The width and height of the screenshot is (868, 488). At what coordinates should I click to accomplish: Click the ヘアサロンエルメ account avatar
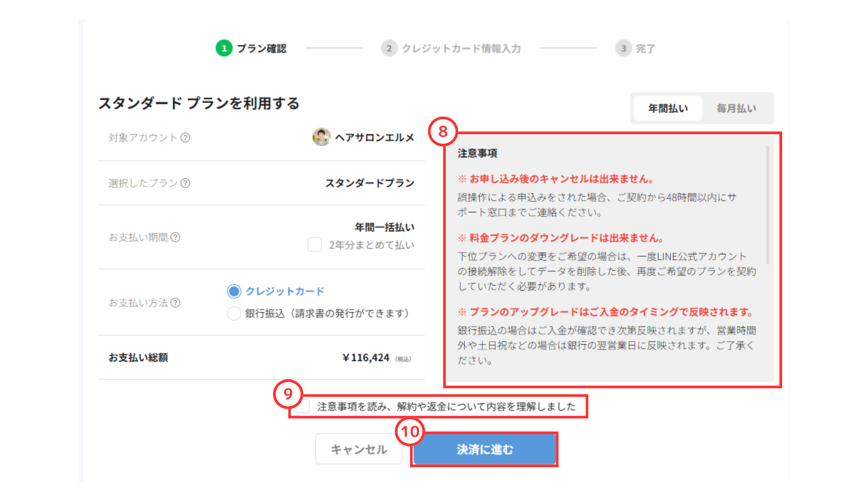pos(321,137)
